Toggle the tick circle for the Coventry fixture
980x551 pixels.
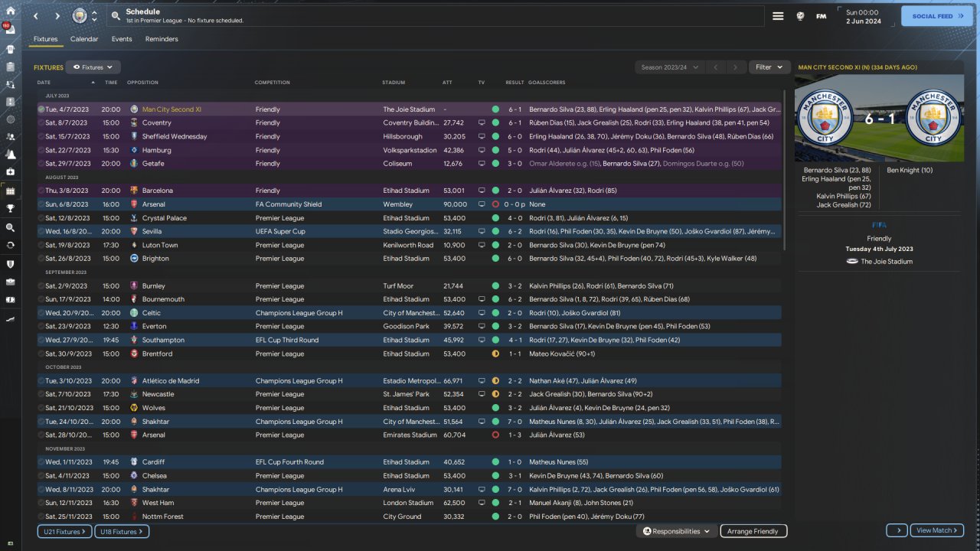(41, 122)
